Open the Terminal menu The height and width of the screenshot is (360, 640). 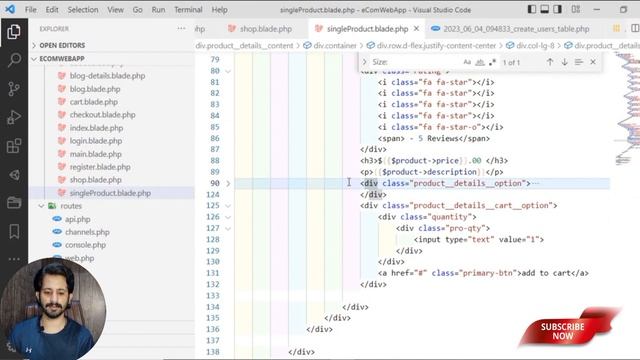pyautogui.click(x=188, y=9)
